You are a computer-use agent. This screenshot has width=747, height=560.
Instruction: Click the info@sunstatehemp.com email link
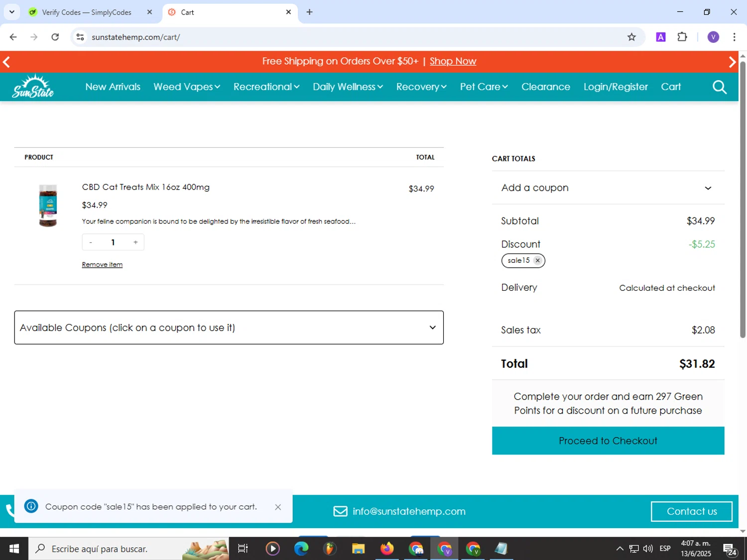tap(409, 511)
